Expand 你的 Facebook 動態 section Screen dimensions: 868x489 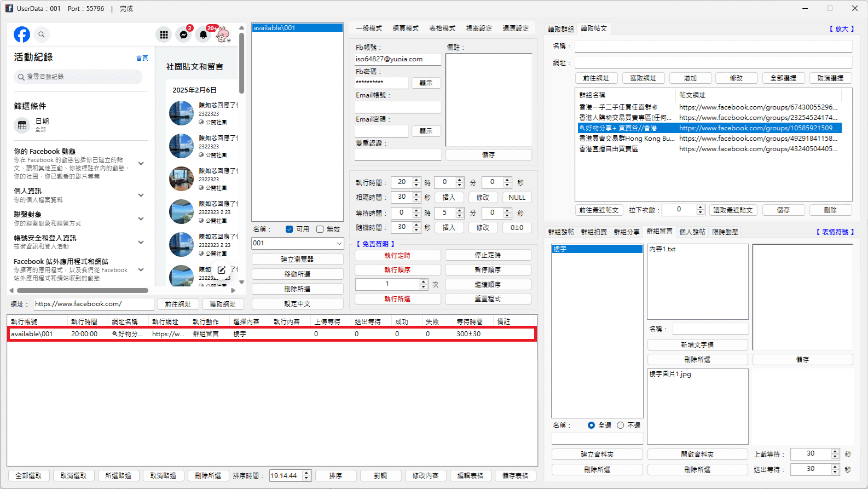141,163
